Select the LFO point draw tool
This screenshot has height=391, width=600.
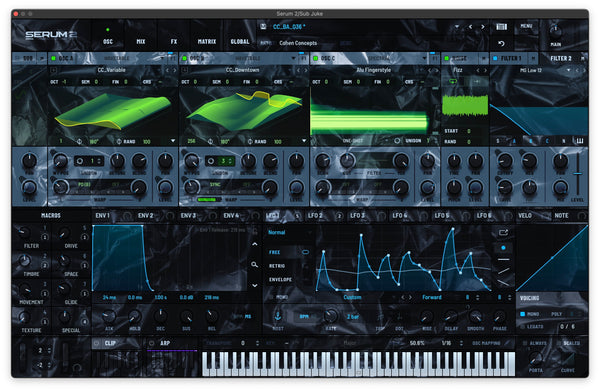[x=503, y=248]
